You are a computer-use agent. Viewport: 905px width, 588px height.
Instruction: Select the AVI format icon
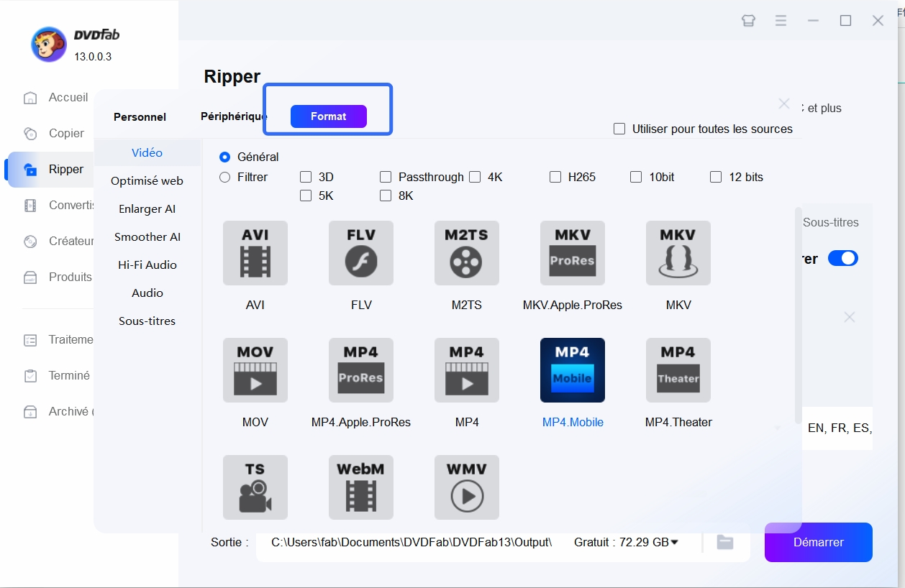(255, 253)
